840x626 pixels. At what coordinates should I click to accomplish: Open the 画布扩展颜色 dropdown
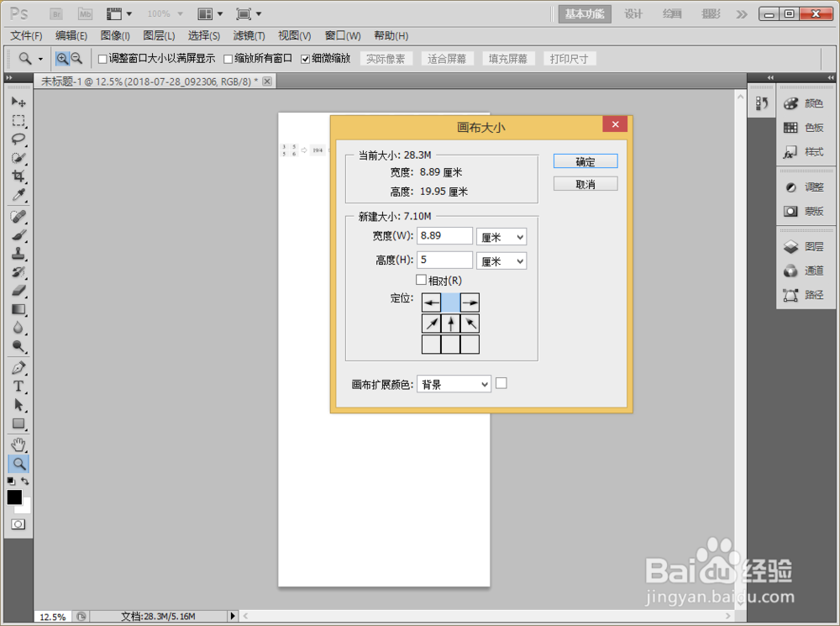454,383
